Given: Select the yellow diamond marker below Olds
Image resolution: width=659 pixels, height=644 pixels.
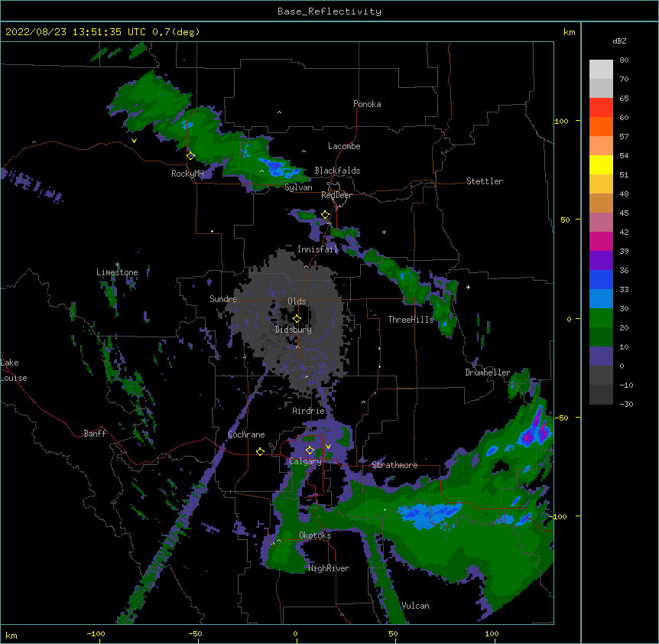Looking at the screenshot, I should [297, 318].
